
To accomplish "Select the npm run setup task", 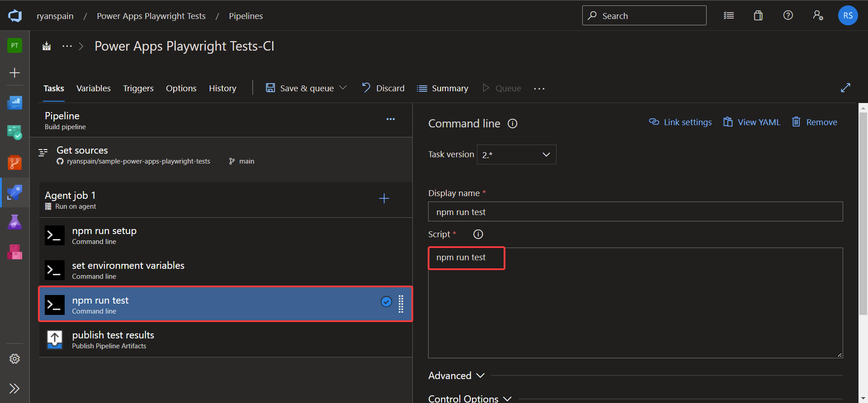I will tap(226, 235).
